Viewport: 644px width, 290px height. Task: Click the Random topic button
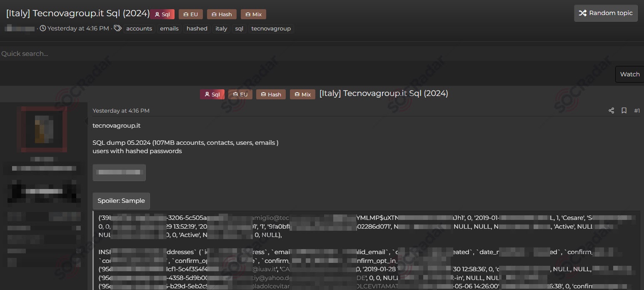click(606, 13)
